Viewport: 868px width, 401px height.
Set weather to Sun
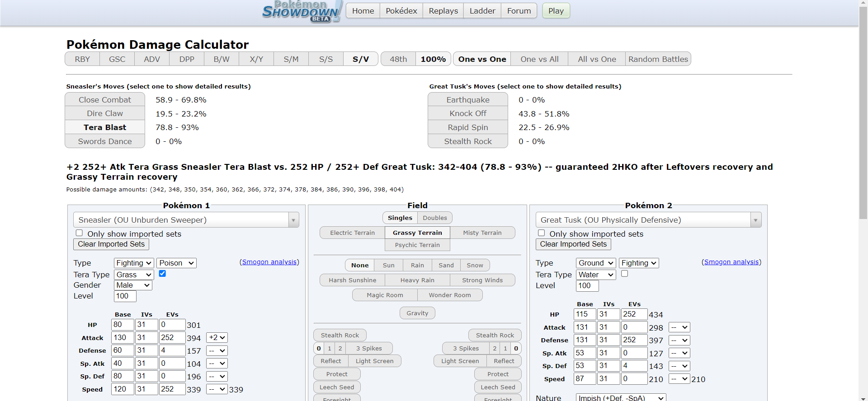388,265
